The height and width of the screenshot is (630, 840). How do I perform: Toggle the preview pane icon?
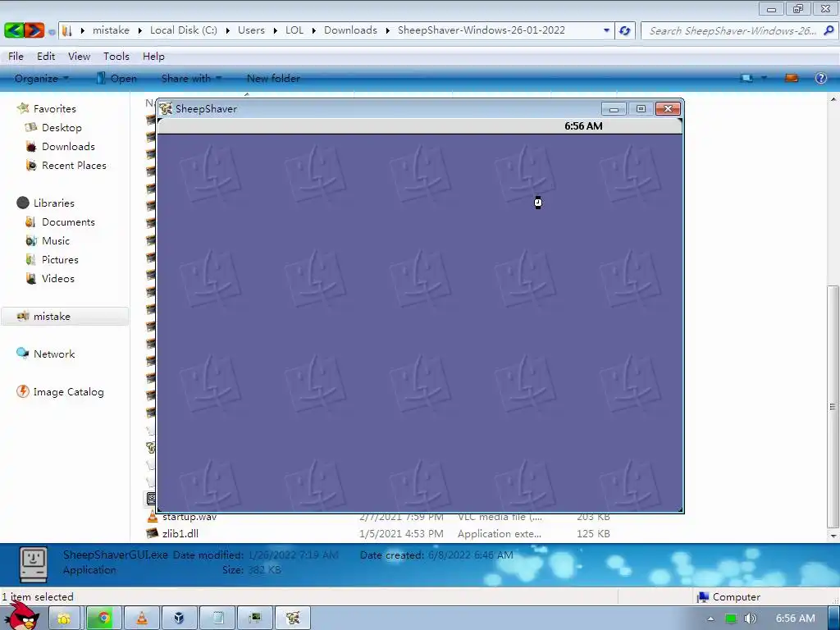click(x=792, y=78)
